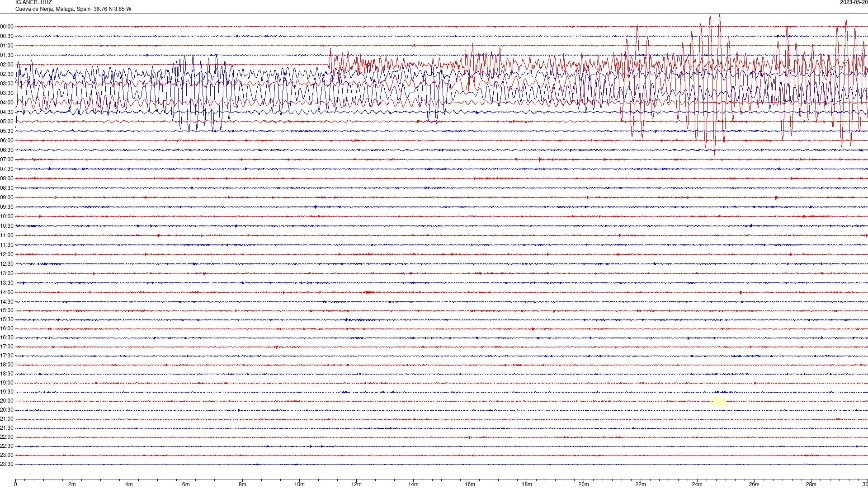Click the date label 2023-05-20

click(x=854, y=2)
